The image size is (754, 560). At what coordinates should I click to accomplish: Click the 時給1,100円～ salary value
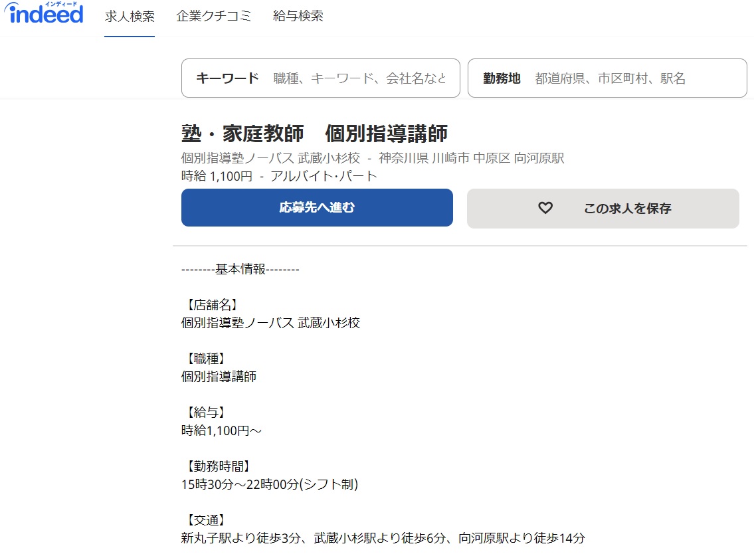pos(221,430)
